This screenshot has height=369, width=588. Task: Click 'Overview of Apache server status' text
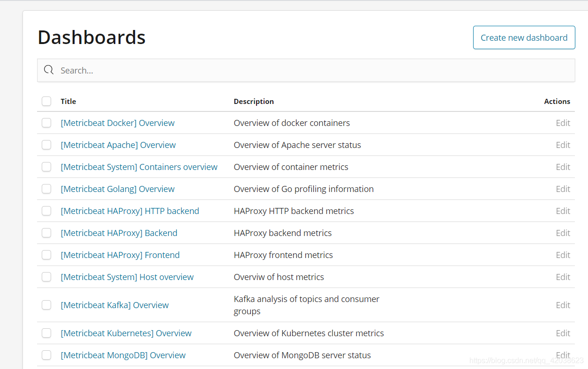click(x=297, y=145)
